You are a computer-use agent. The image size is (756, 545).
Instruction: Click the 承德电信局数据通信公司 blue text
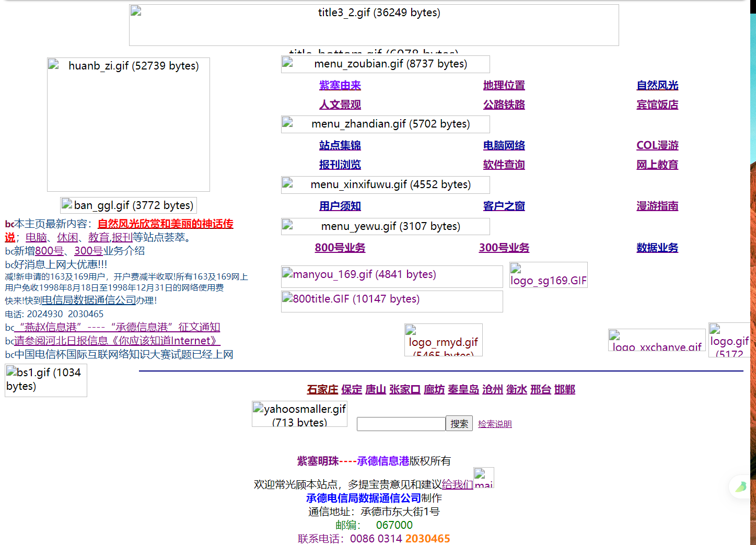click(x=364, y=498)
